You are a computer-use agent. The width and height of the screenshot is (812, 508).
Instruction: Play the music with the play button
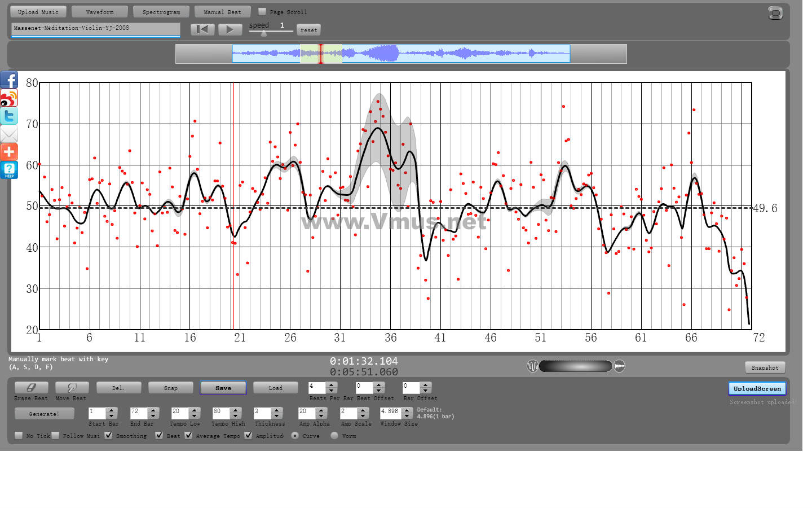pos(230,29)
